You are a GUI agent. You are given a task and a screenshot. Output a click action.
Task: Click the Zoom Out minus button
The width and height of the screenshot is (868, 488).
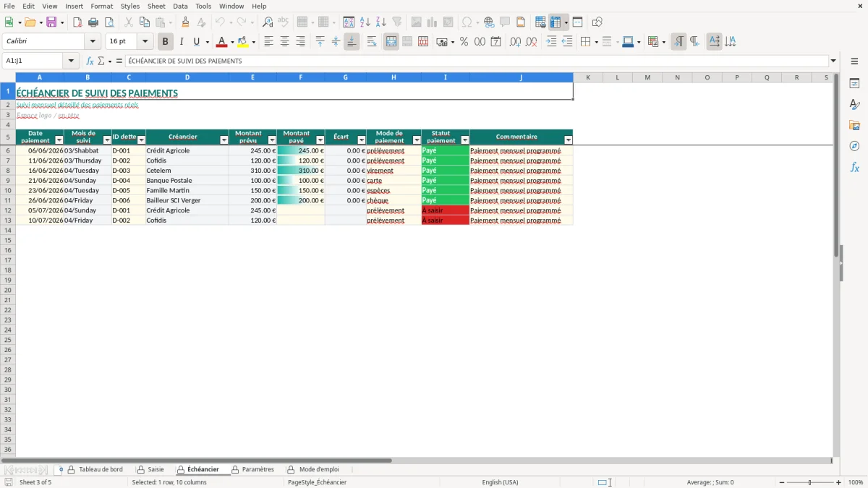(782, 482)
